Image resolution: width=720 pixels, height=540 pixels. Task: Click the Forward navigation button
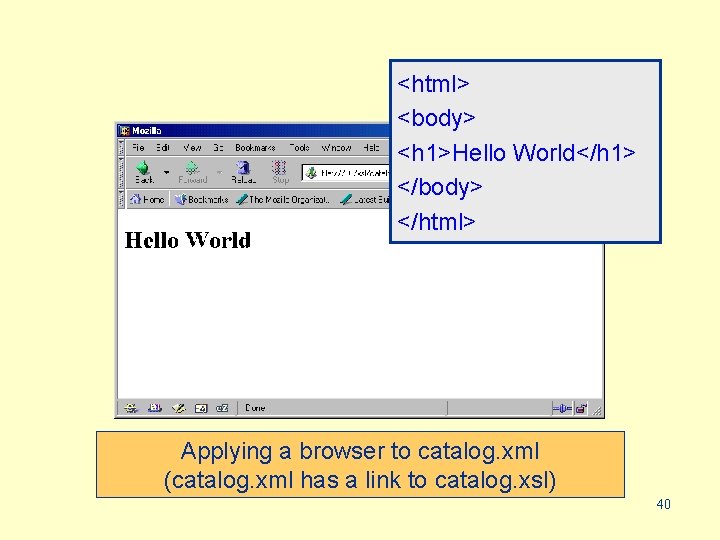point(192,172)
